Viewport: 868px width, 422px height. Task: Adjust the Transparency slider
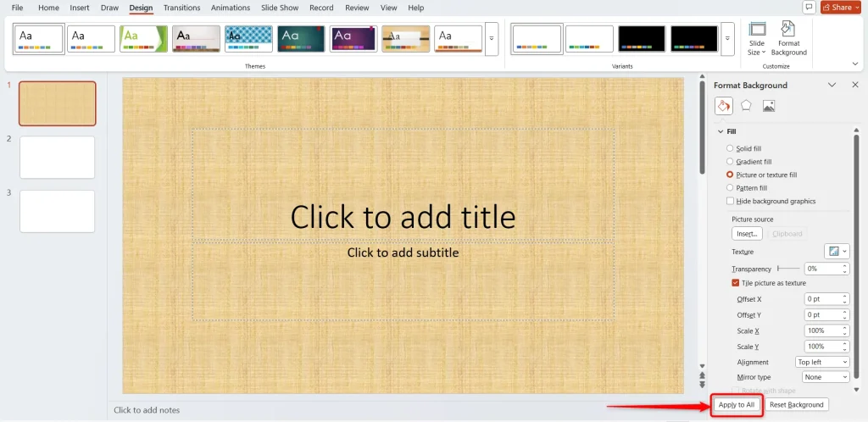click(788, 269)
